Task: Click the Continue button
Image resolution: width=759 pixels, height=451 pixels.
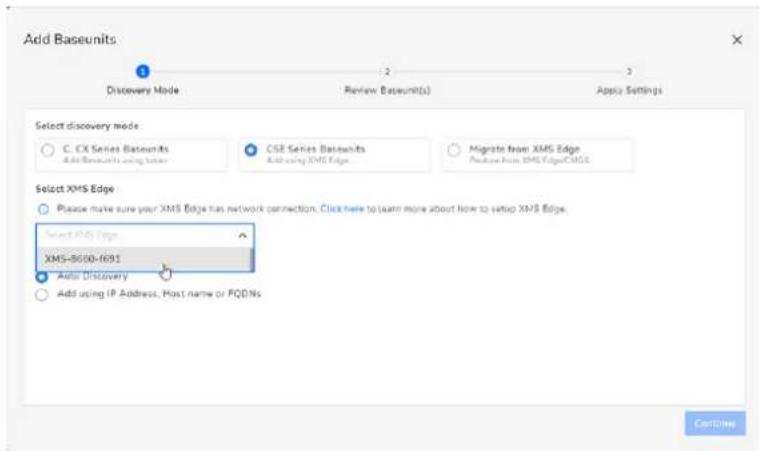Action: 715,423
